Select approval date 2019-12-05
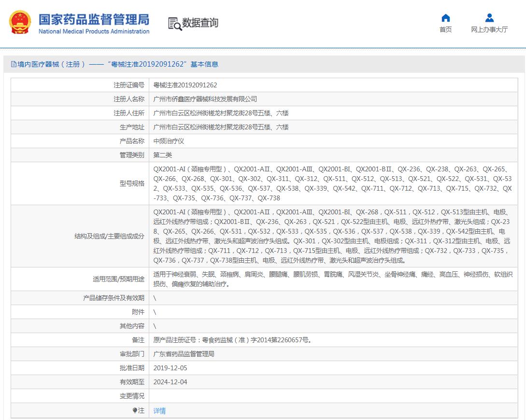The height and width of the screenshot is (420, 526). coord(170,368)
